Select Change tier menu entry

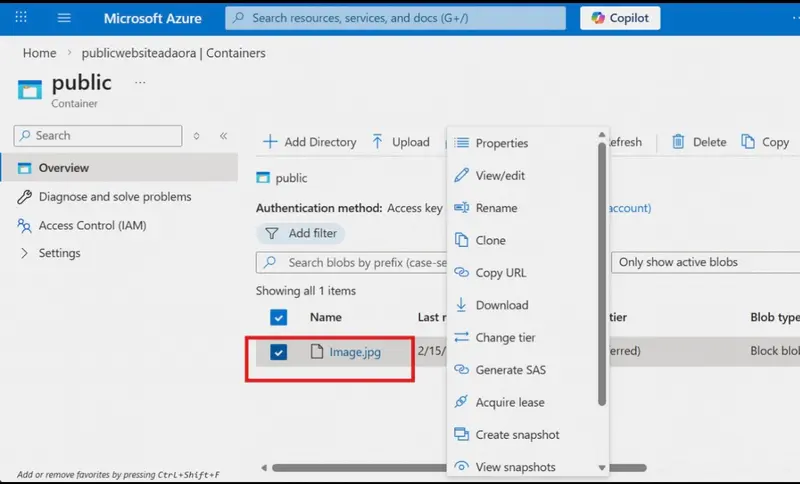point(506,338)
